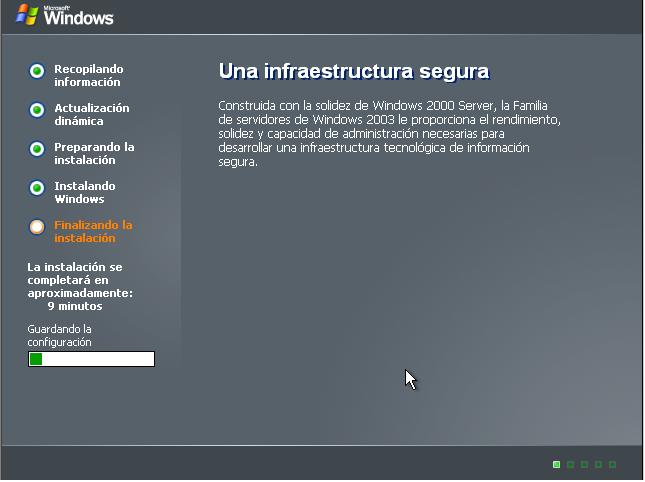Screen dimensions: 645x482
Task: Click the 'Recopilando información' step label
Action: click(x=88, y=75)
